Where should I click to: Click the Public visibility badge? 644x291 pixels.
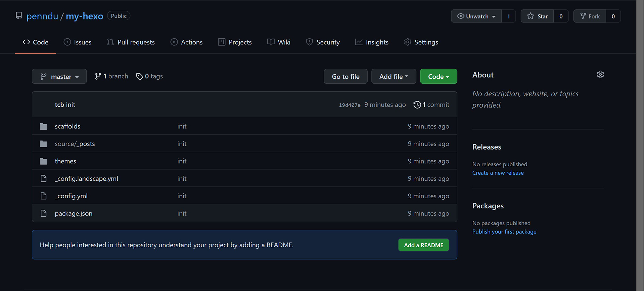[119, 16]
